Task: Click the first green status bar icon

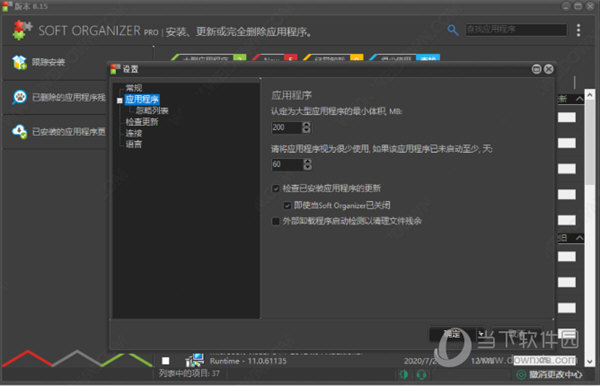Action: coord(403,375)
